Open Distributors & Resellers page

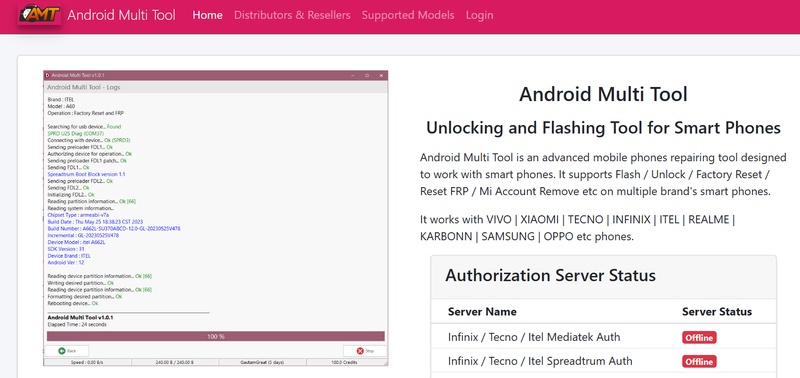292,15
